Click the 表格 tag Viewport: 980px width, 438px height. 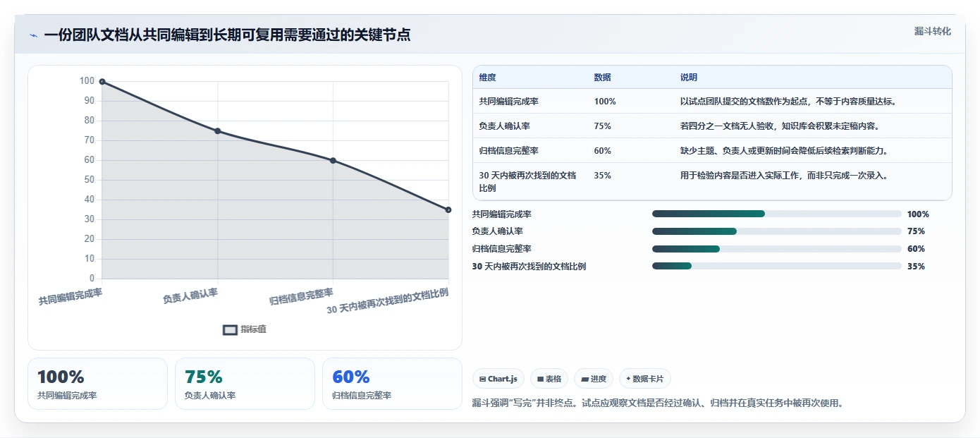click(549, 379)
